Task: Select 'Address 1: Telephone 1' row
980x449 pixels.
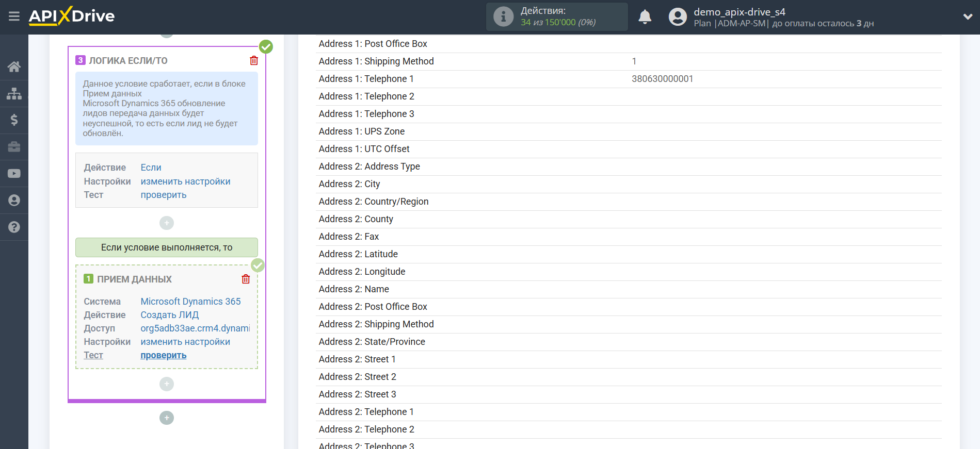Action: pos(629,79)
